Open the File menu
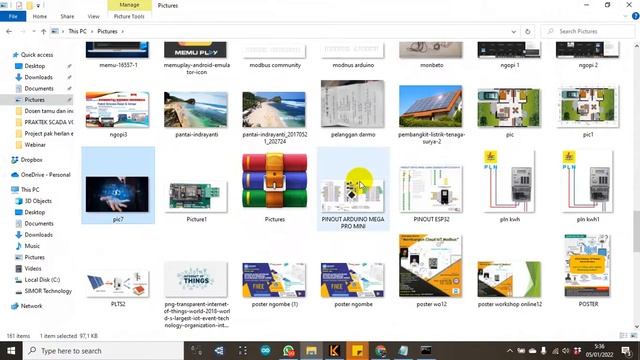The width and height of the screenshot is (640, 360). (13, 16)
